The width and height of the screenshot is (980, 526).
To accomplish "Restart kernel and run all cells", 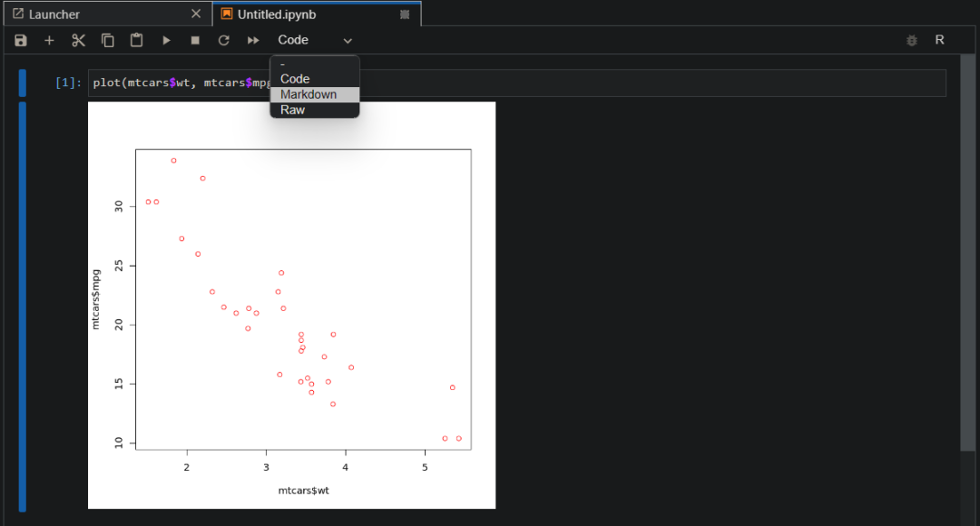I will click(253, 41).
